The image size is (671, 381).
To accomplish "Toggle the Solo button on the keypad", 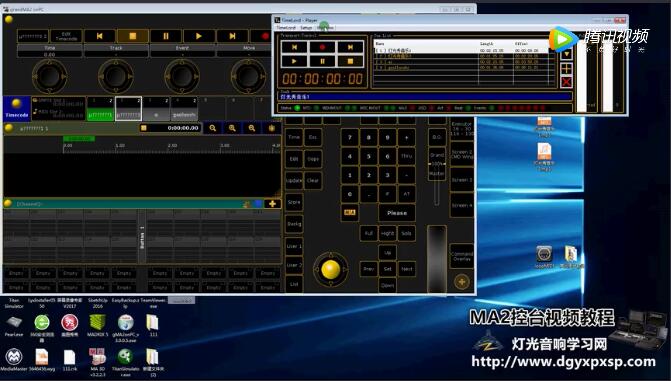I will click(x=406, y=233).
